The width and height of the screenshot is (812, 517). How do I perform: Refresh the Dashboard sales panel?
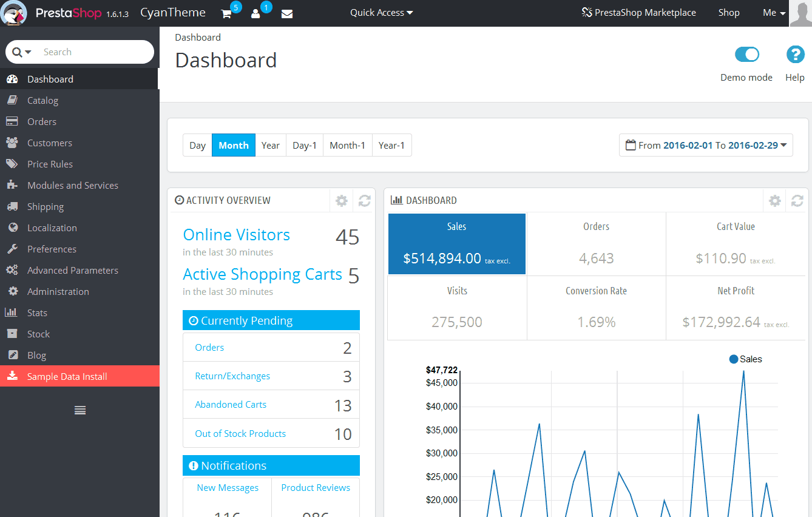[797, 200]
